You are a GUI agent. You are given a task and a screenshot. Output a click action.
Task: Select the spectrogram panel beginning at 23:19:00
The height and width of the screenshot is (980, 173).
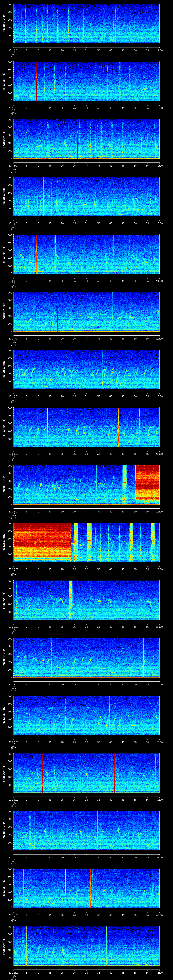tap(87, 197)
